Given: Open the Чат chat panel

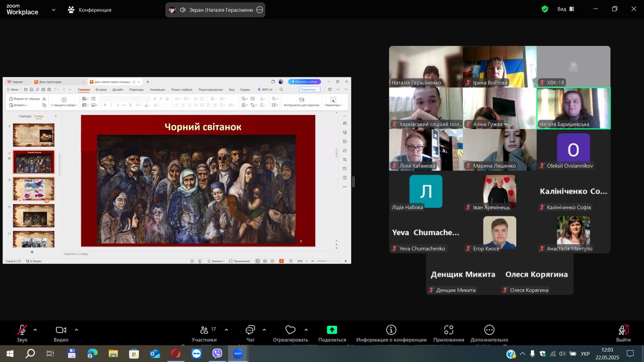Looking at the screenshot, I should click(250, 333).
